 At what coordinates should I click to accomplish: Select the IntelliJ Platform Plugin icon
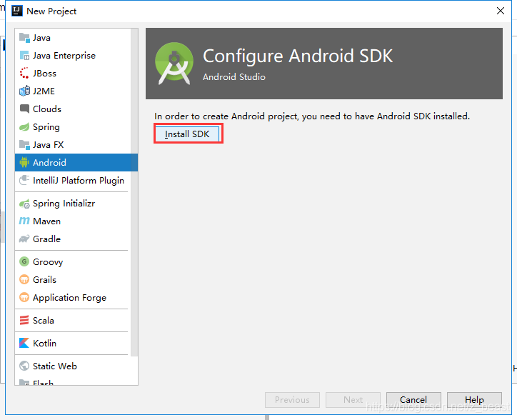click(24, 180)
